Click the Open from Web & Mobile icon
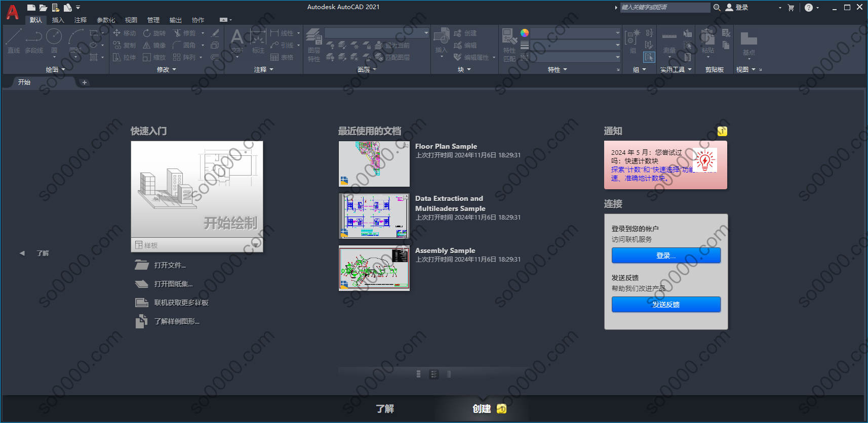The height and width of the screenshot is (423, 868). [55, 8]
